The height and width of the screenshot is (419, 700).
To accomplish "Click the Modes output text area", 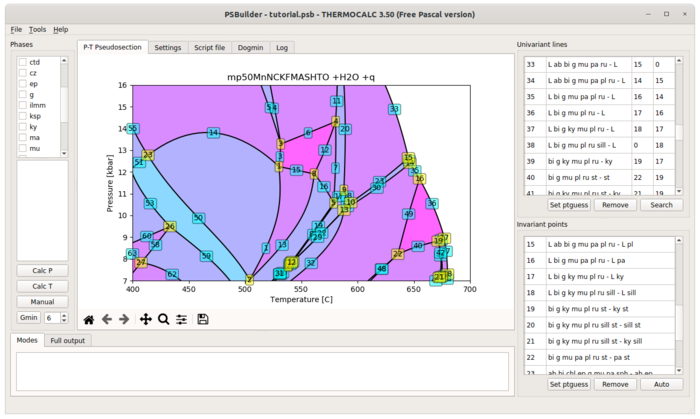I will pyautogui.click(x=262, y=372).
